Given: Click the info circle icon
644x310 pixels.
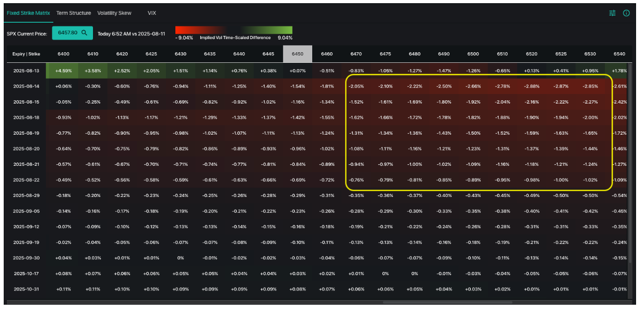Looking at the screenshot, I should click(627, 13).
